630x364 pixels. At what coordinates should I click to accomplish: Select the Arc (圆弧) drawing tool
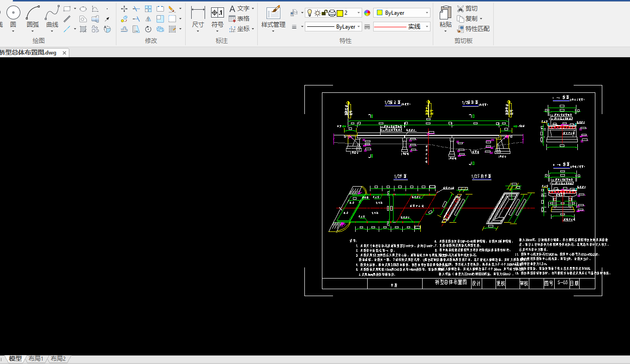33,13
